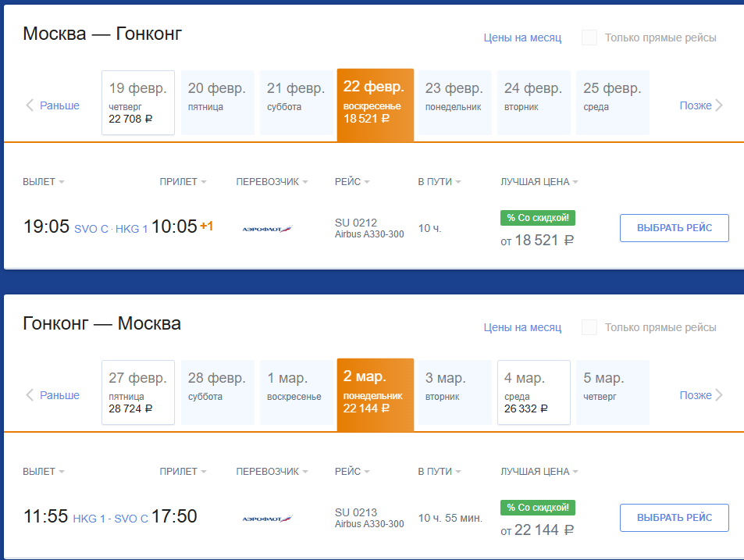Click ВЫБРАТЬ РЕЙС for flight SU 0213
This screenshot has height=560, width=744.
pos(675,518)
